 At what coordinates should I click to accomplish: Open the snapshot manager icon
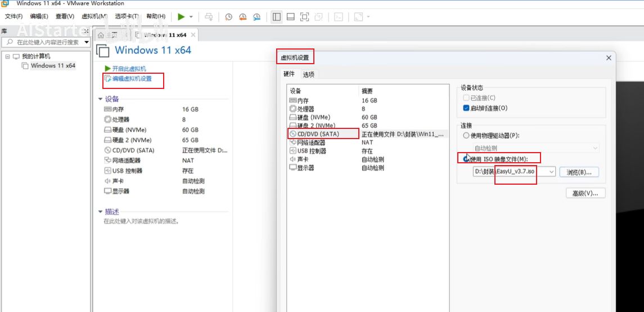click(x=256, y=17)
